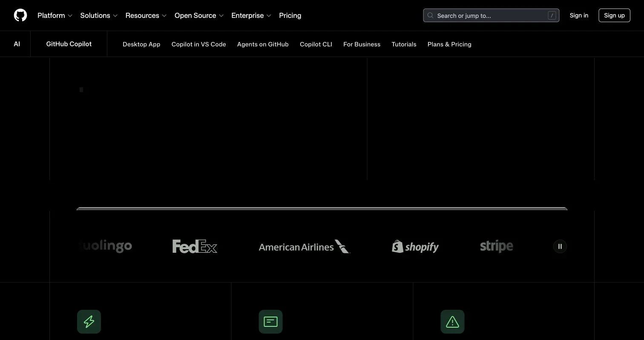The image size is (644, 340).
Task: Open Copilot CLI page
Action: [316, 44]
